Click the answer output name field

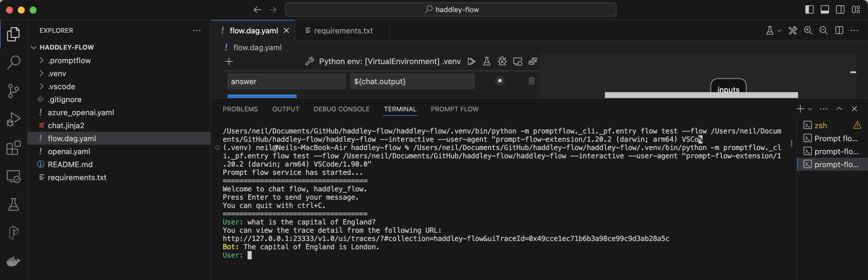[286, 81]
